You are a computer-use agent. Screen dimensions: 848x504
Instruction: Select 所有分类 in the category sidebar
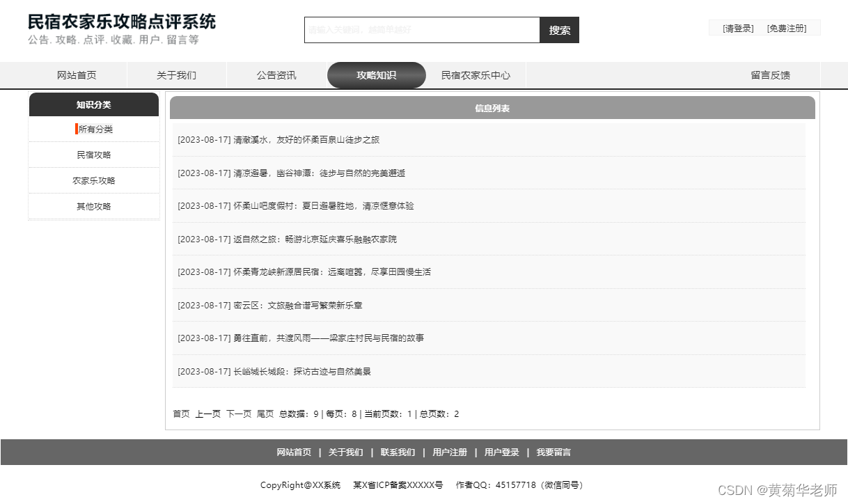pyautogui.click(x=95, y=129)
